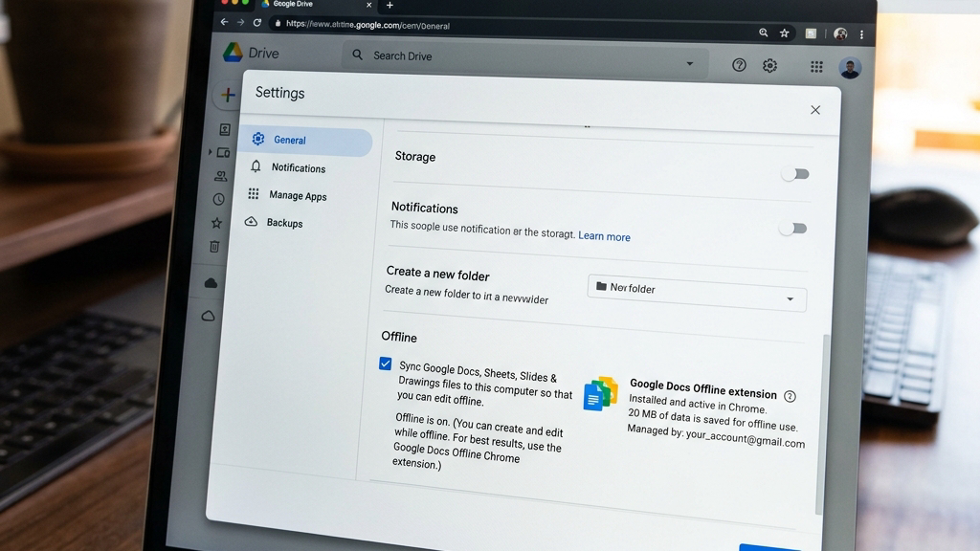Click the browser back arrow
Image resolution: width=980 pixels, height=551 pixels.
coord(224,22)
